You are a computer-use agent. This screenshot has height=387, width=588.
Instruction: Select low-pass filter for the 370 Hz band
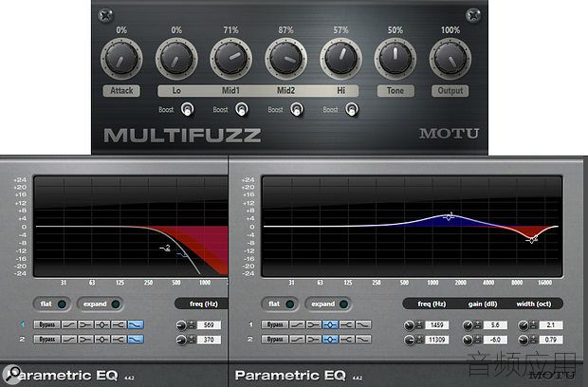136,339
